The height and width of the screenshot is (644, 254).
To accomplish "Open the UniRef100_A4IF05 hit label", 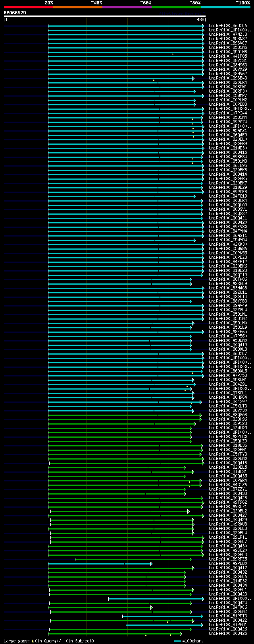I will [228, 56].
